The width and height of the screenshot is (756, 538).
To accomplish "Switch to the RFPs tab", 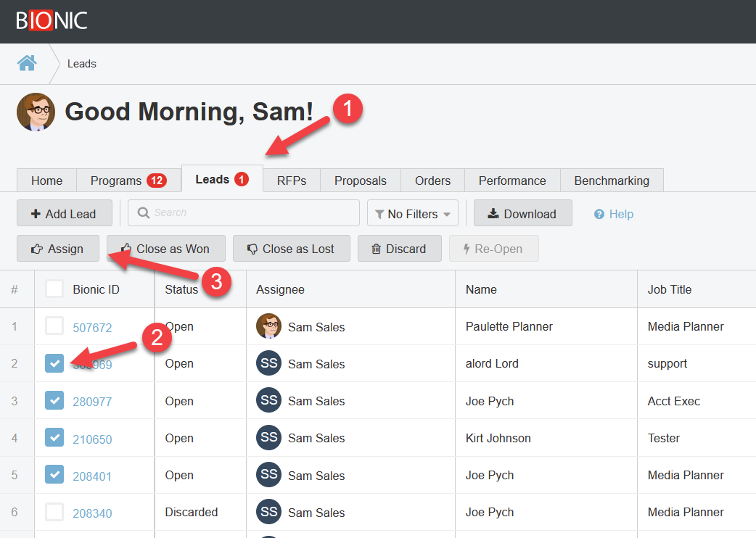I will pos(292,181).
